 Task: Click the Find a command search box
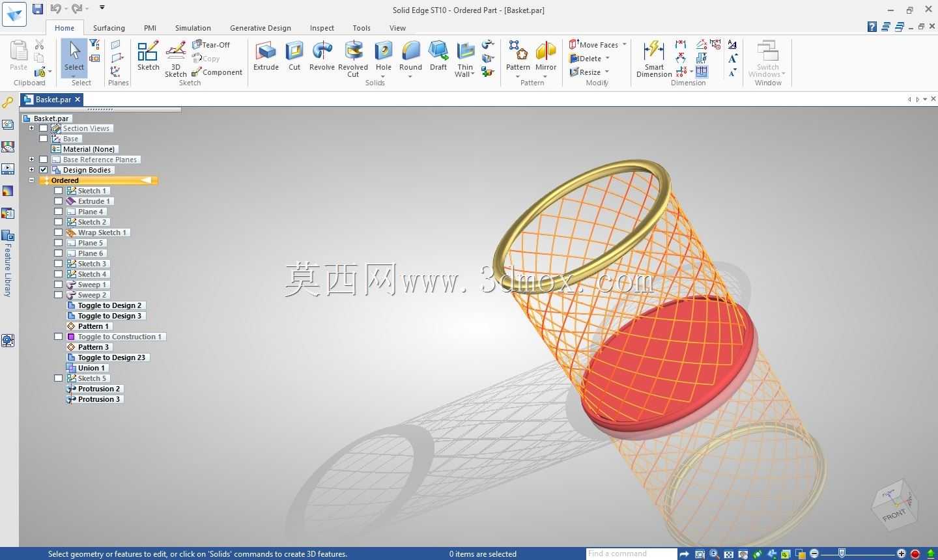pyautogui.click(x=631, y=554)
